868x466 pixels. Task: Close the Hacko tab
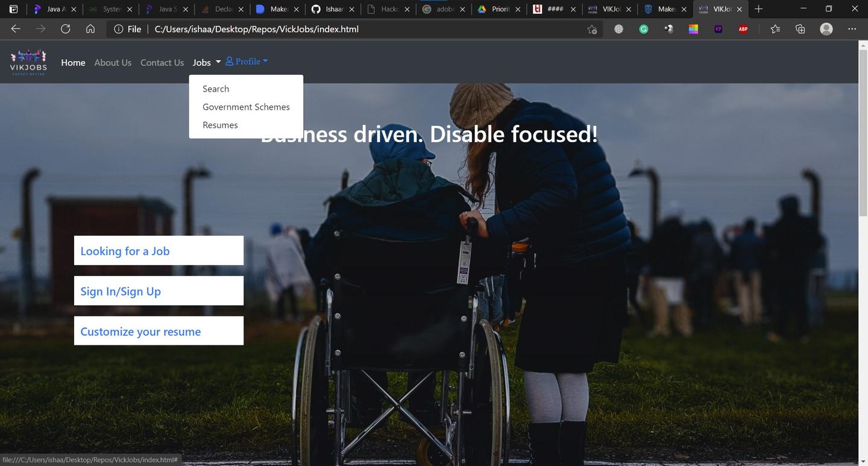(407, 9)
